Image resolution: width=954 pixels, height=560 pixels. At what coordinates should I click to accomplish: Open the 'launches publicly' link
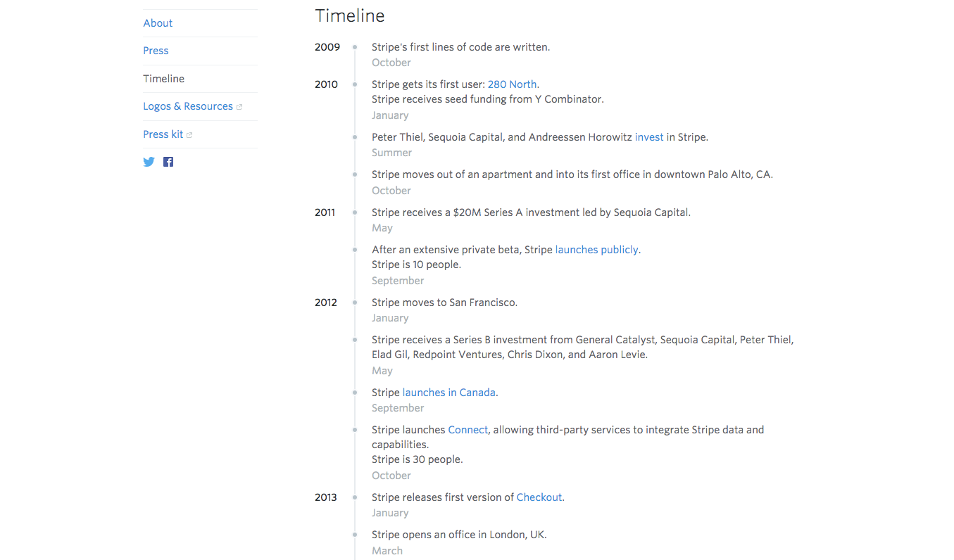pos(596,250)
